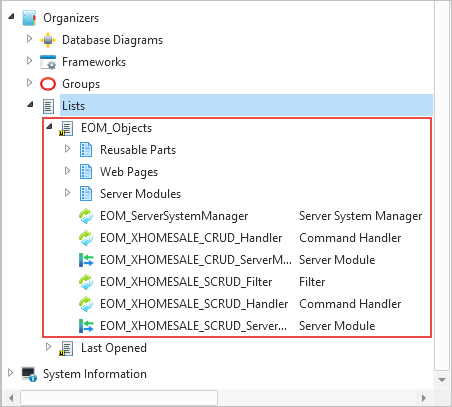Click the red Groups circle icon
The image size is (452, 407).
pyautogui.click(x=48, y=84)
